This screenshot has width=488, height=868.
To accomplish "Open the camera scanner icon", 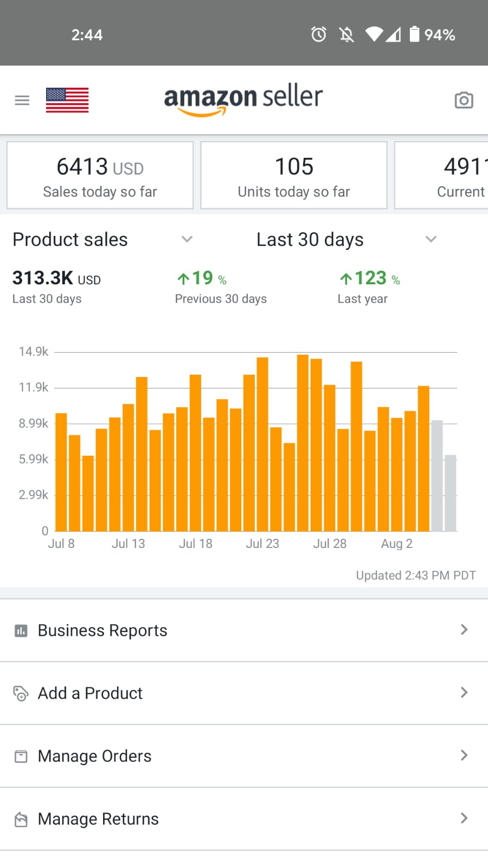I will [x=464, y=100].
